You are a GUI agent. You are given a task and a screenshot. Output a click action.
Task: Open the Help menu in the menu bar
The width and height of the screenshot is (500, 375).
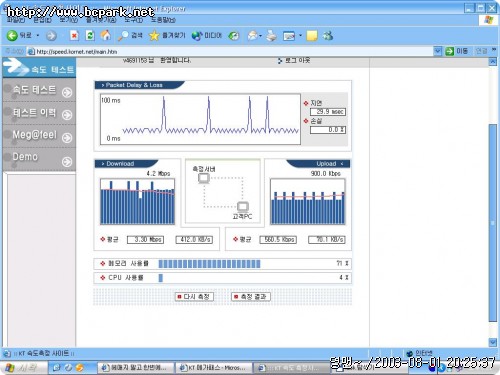(163, 20)
